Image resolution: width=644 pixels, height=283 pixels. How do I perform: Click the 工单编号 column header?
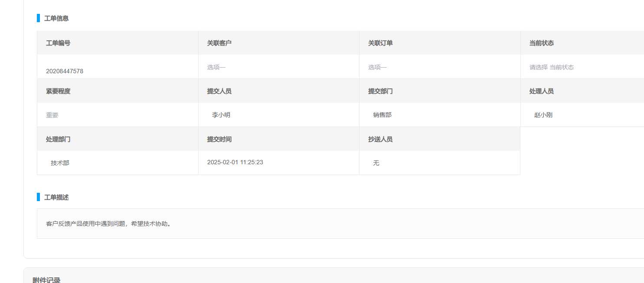(x=58, y=43)
